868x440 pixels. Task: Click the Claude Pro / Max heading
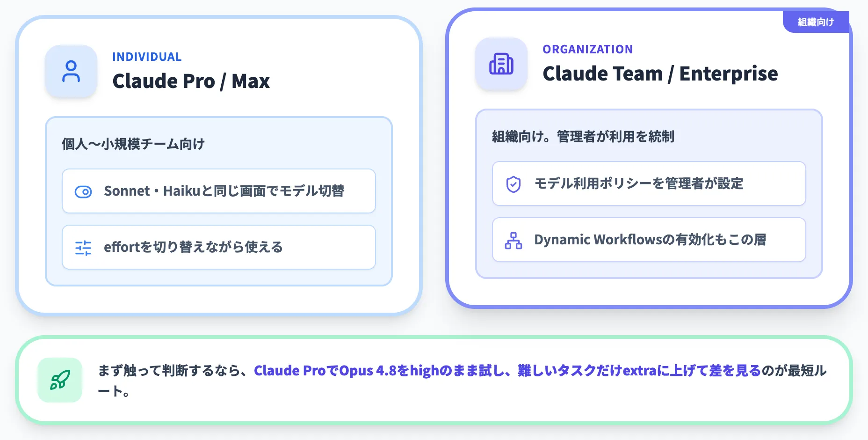(x=191, y=81)
